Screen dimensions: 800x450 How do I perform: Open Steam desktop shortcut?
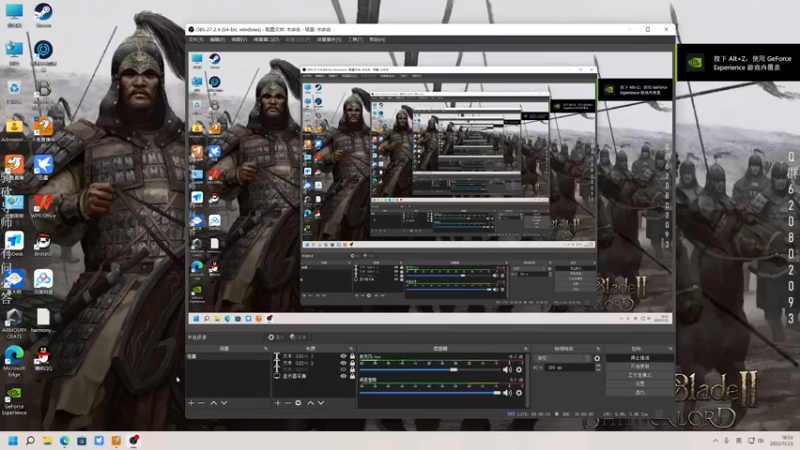43,15
